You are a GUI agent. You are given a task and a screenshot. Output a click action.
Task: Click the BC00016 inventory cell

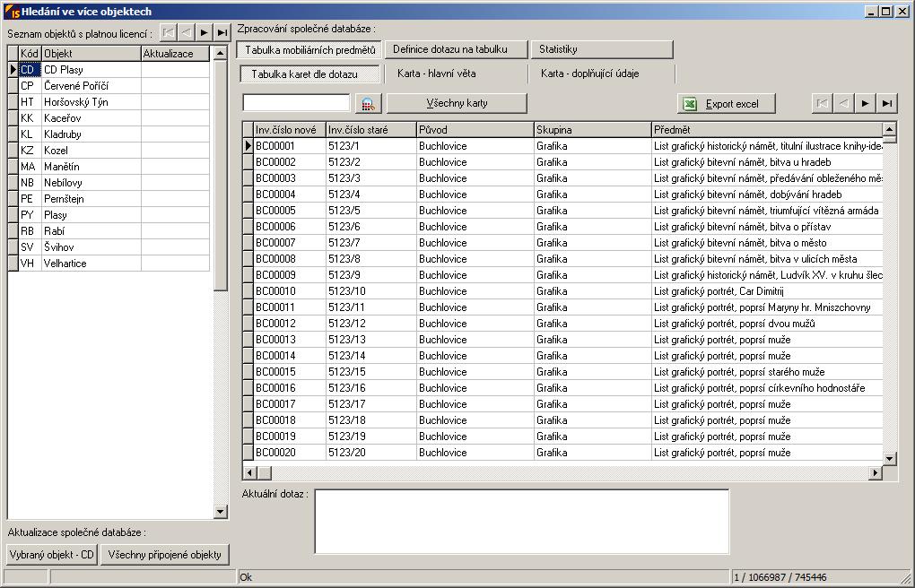(290, 388)
